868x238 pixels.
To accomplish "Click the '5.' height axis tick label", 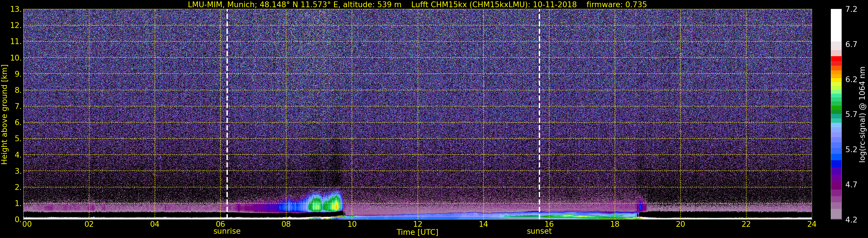I will 18,139.
